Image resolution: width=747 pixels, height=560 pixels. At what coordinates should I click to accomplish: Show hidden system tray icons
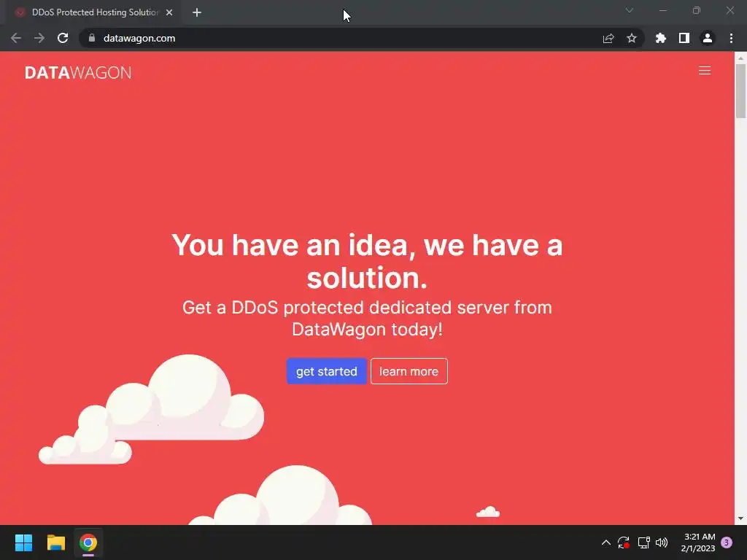(x=606, y=542)
